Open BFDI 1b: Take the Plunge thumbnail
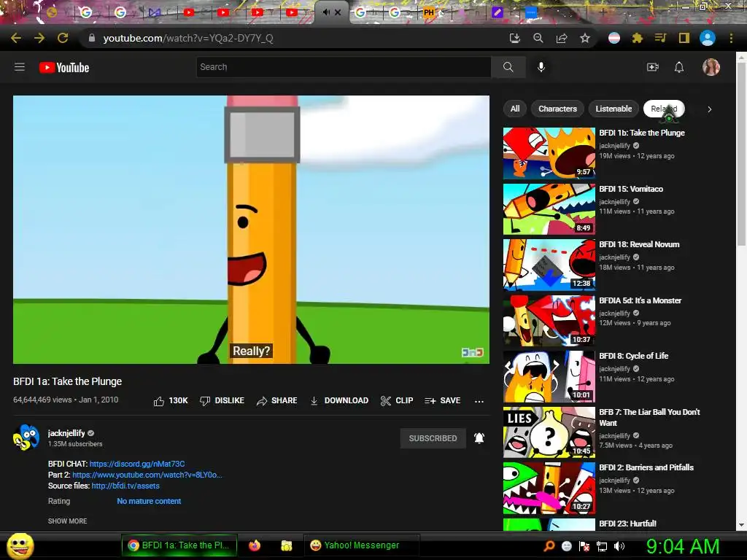Image resolution: width=747 pixels, height=560 pixels. coord(549,153)
